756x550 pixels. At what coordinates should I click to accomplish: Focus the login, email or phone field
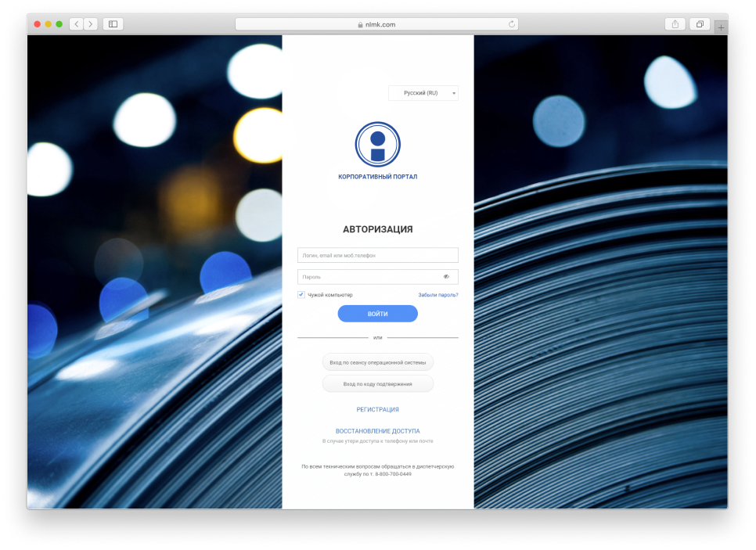[377, 256]
